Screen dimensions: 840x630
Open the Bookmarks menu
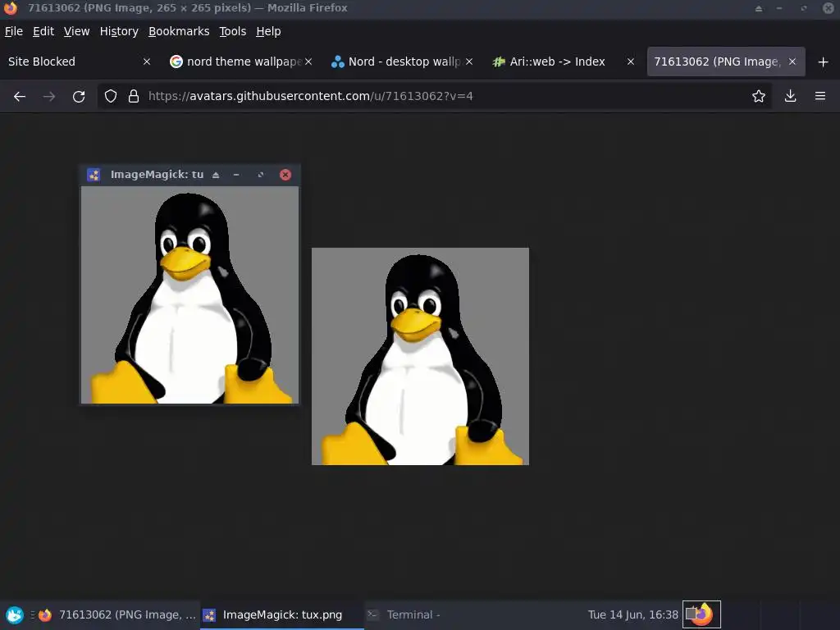coord(179,32)
